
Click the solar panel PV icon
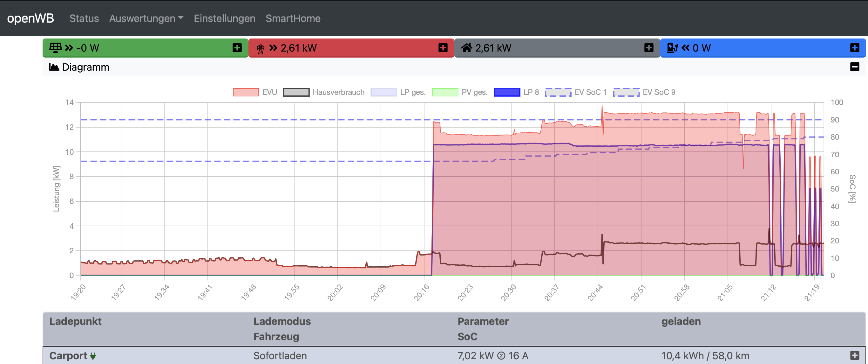56,47
